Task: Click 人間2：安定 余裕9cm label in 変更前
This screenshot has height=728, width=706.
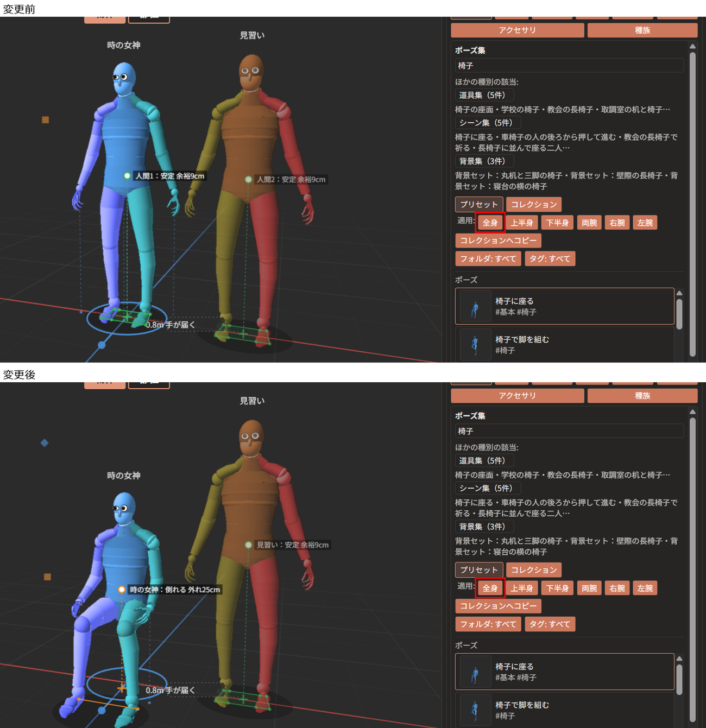Action: [x=291, y=179]
